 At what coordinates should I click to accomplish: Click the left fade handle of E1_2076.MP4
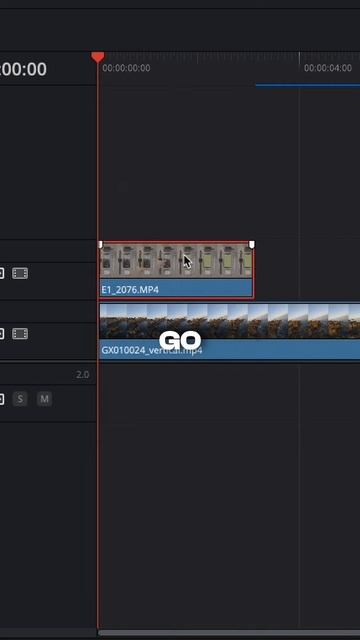101,244
